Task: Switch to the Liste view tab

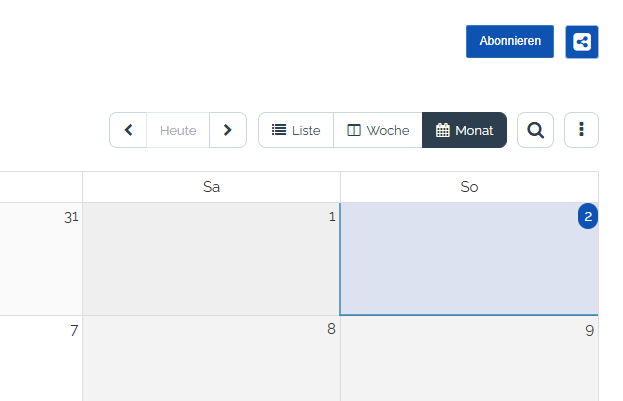Action: click(296, 130)
